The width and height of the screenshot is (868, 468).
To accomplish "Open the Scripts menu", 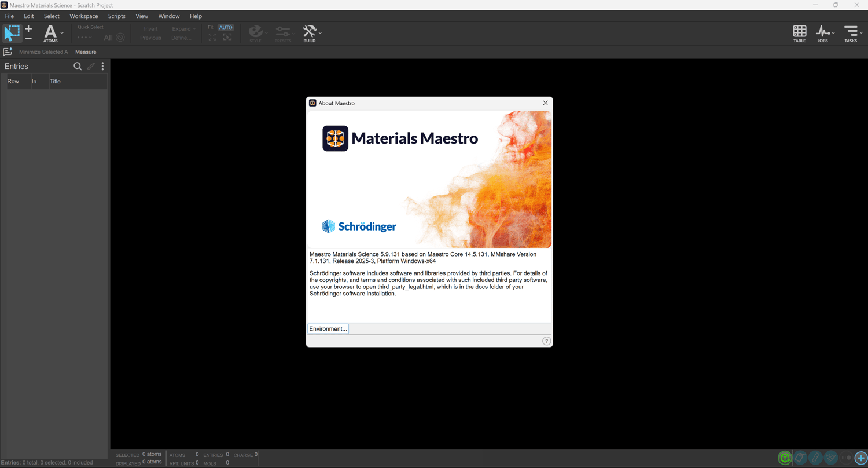I will (117, 16).
